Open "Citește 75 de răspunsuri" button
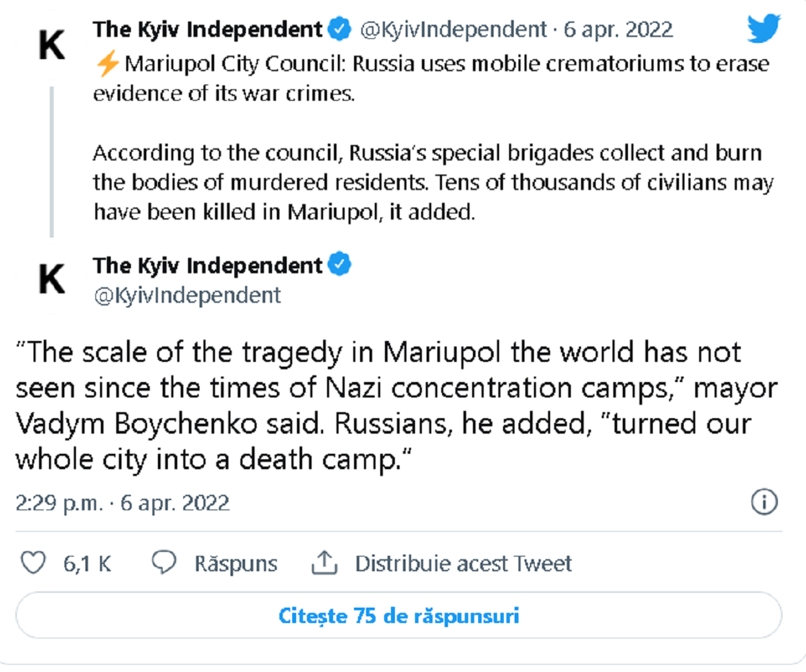806x672 pixels. 399,616
